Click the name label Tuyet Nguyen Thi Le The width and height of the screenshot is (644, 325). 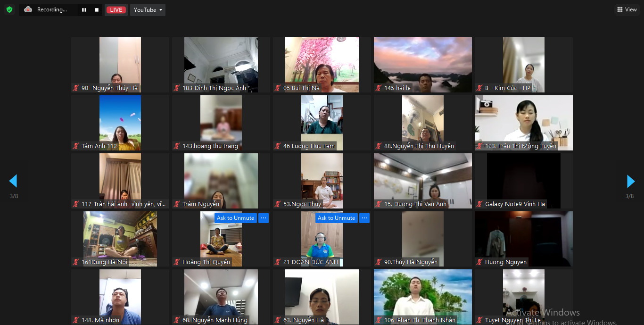513,320
